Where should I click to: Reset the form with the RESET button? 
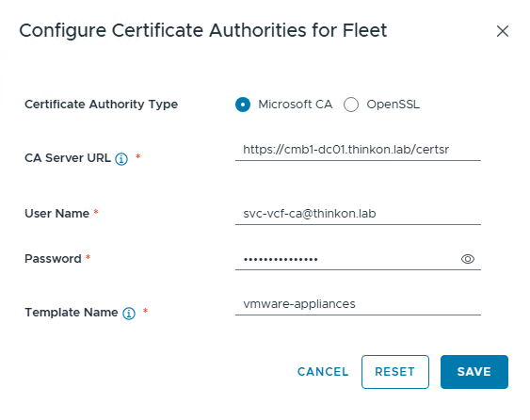(x=395, y=372)
